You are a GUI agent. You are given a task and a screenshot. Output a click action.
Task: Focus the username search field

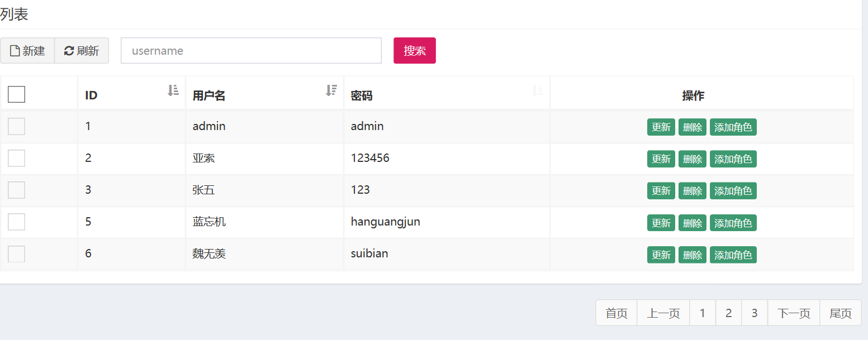[251, 51]
